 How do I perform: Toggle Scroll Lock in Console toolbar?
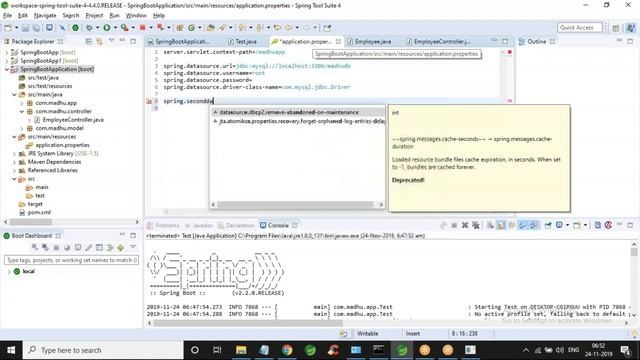[x=501, y=225]
